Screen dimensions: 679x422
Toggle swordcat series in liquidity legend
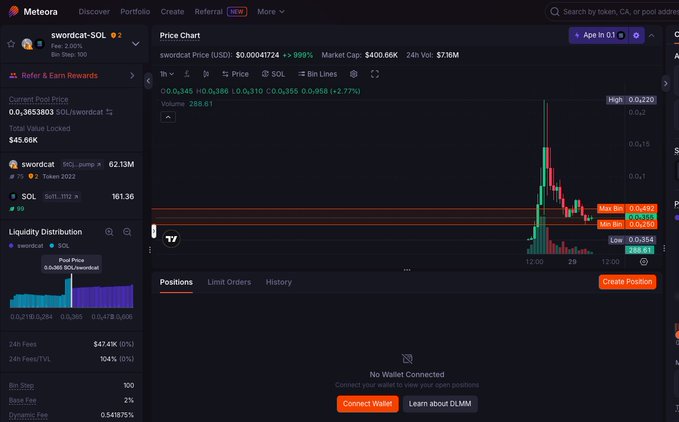click(26, 246)
